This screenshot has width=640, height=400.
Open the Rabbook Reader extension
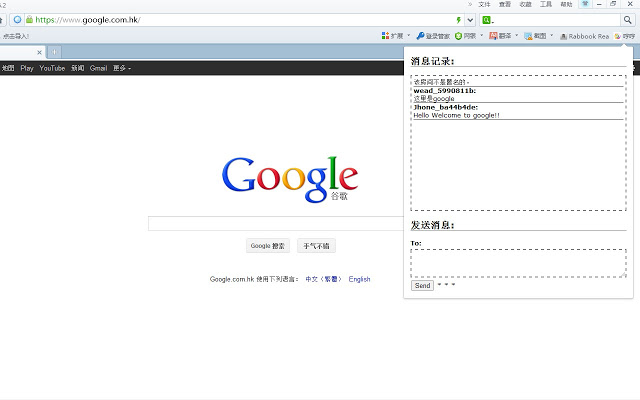click(x=584, y=36)
